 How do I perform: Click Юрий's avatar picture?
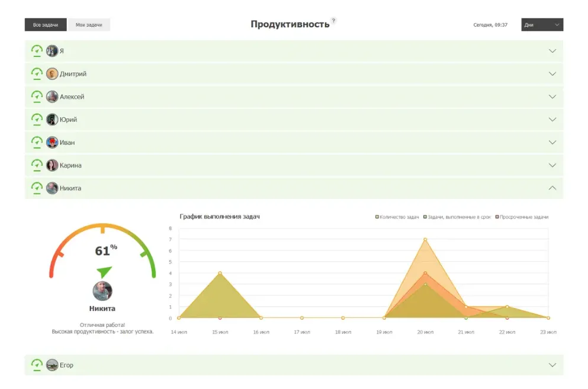pos(52,120)
